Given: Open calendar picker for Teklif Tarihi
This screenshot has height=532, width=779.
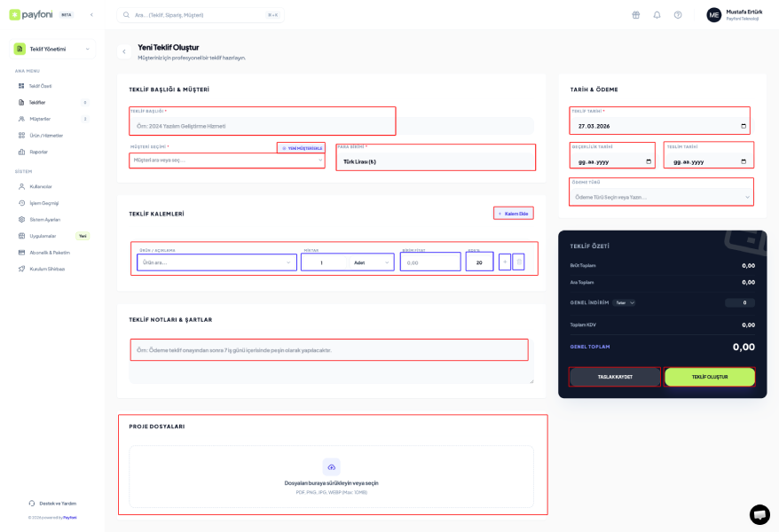Looking at the screenshot, I should coord(744,126).
